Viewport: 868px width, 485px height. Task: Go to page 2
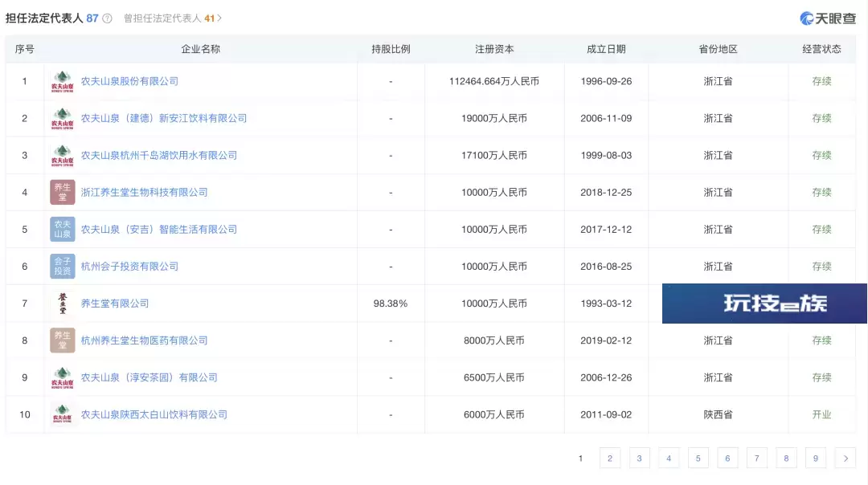pyautogui.click(x=609, y=459)
